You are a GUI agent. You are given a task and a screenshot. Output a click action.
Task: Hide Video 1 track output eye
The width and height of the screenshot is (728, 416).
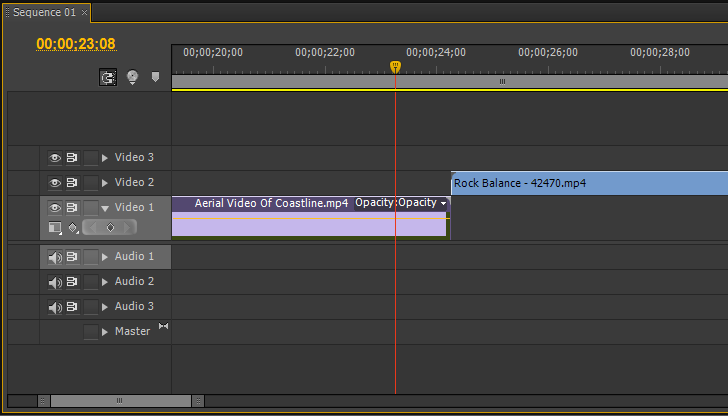click(x=55, y=208)
